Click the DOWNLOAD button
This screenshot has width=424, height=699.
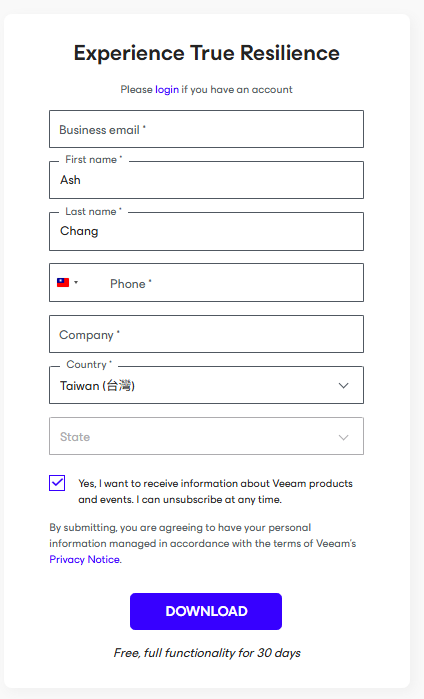(206, 611)
